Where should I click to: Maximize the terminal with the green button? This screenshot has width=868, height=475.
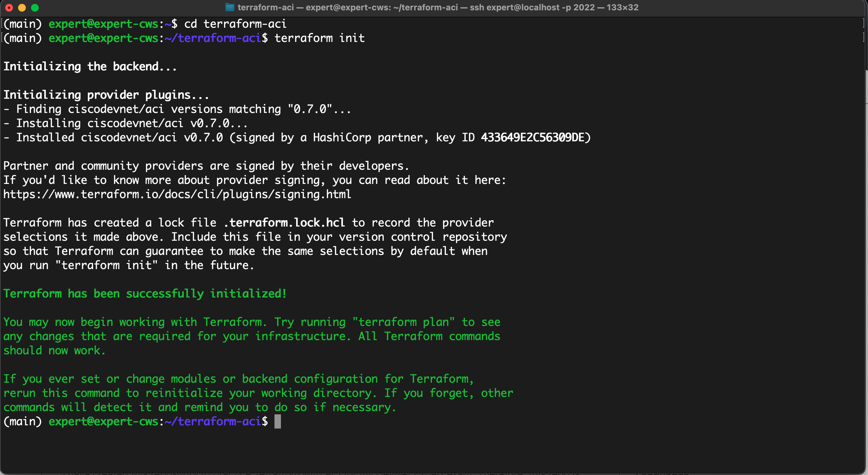click(35, 7)
